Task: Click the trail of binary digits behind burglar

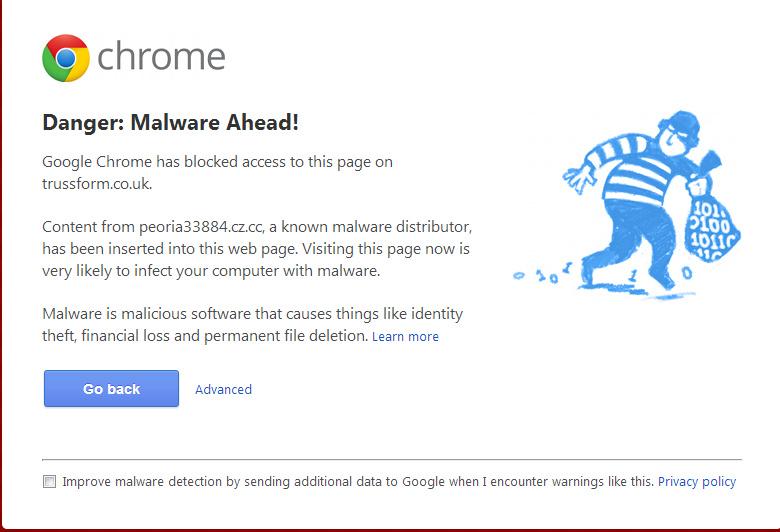Action: point(545,273)
